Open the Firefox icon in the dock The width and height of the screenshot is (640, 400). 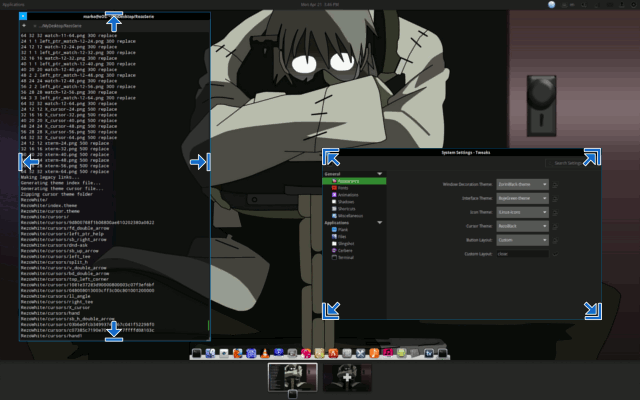(238, 353)
